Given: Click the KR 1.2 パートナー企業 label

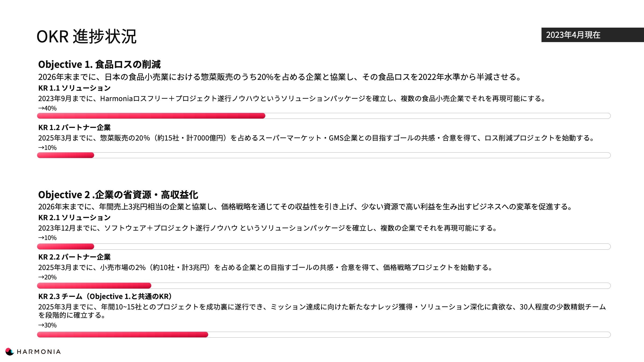Looking at the screenshot, I should click(74, 127).
